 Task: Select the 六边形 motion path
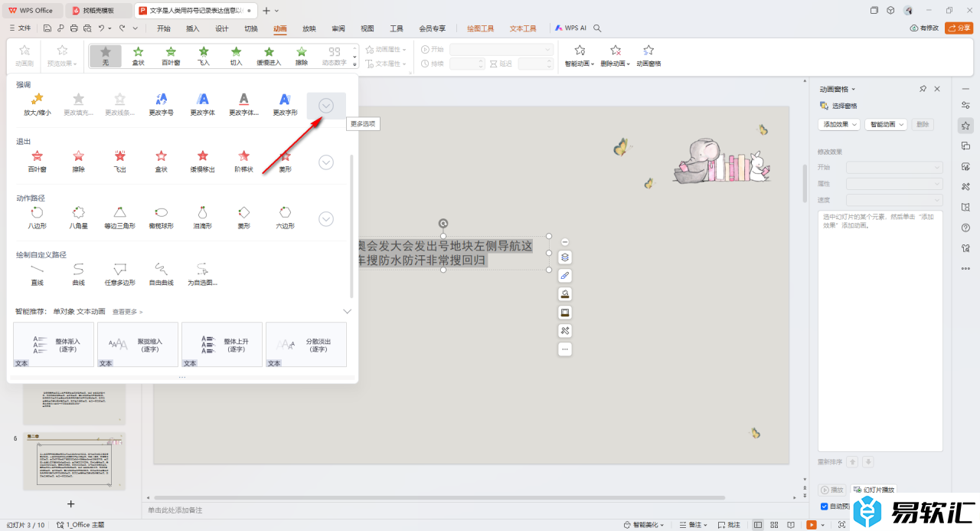point(285,218)
